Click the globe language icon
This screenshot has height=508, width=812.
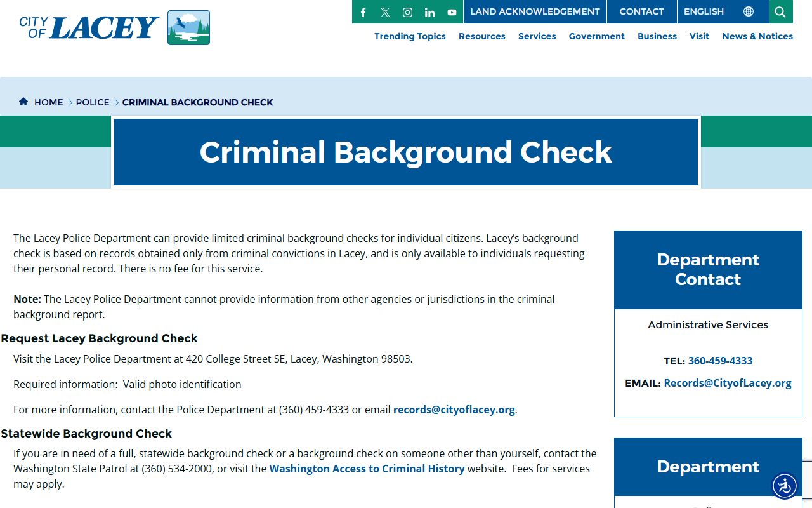coord(749,11)
